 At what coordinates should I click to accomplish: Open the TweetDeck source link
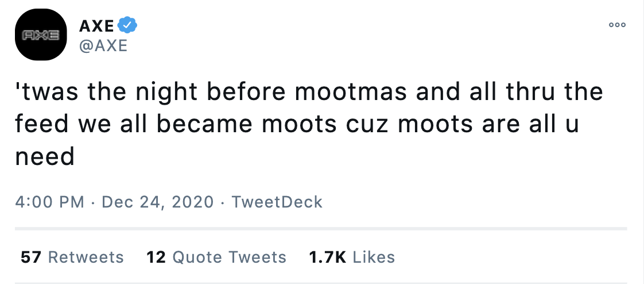click(x=277, y=202)
